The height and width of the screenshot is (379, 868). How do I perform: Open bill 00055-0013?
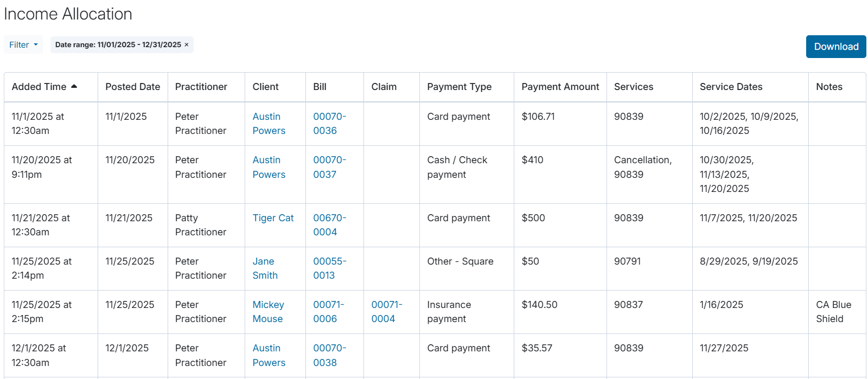click(x=329, y=268)
